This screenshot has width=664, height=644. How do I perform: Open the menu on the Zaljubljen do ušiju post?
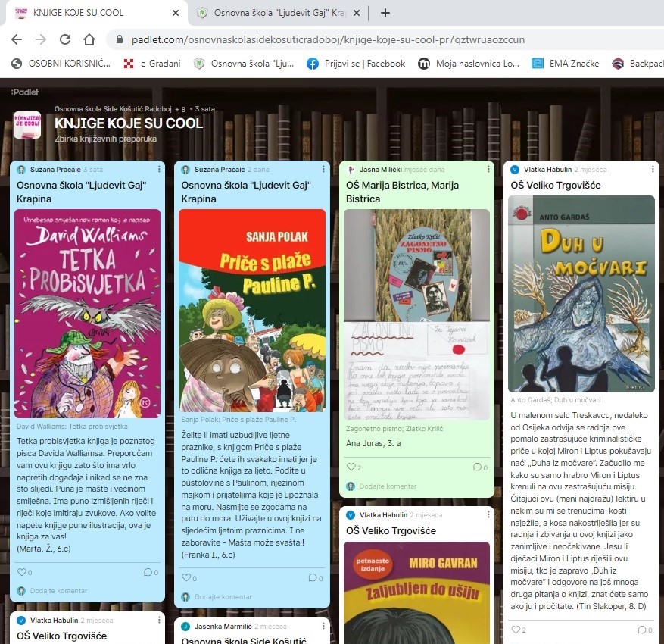tap(488, 514)
